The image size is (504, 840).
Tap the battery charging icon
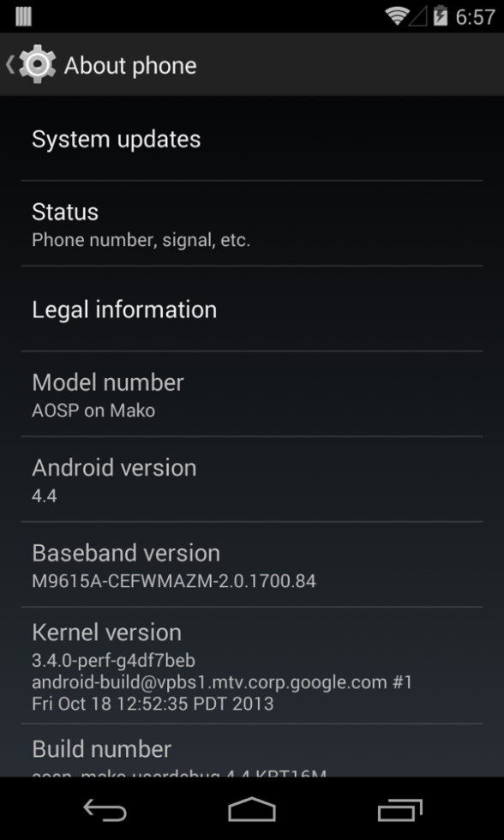[441, 15]
